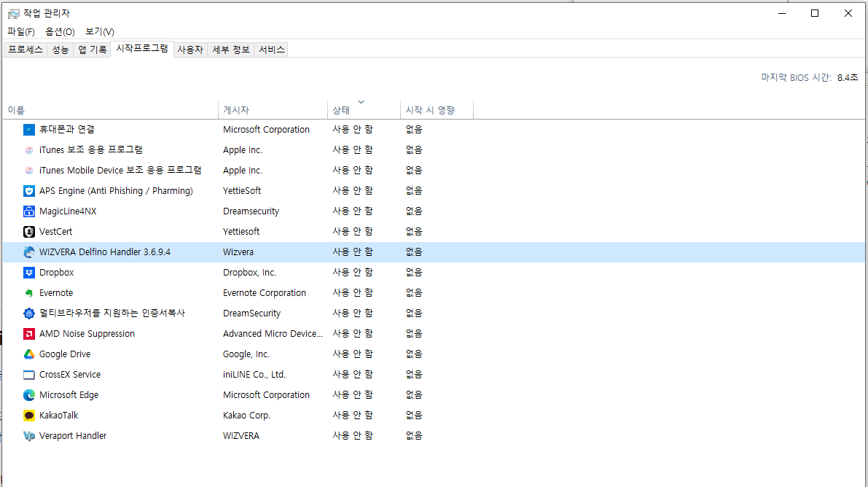868x487 pixels.
Task: Switch to the 서비스 tab
Action: click(272, 50)
